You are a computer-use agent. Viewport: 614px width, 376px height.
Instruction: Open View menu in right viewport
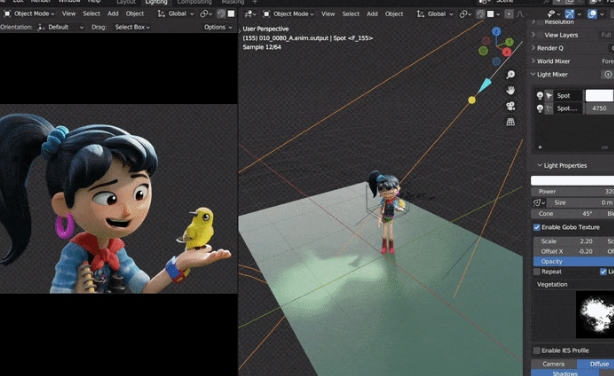coord(328,14)
